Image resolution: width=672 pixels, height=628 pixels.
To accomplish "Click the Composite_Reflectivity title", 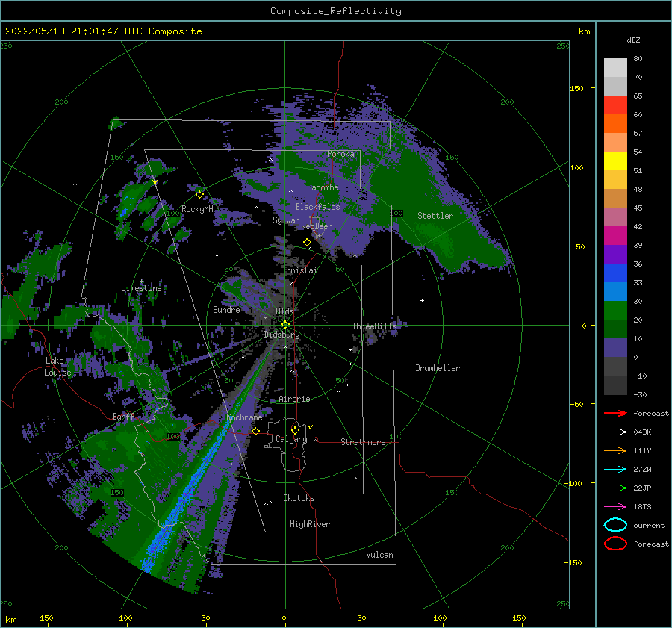I will 336,11.
